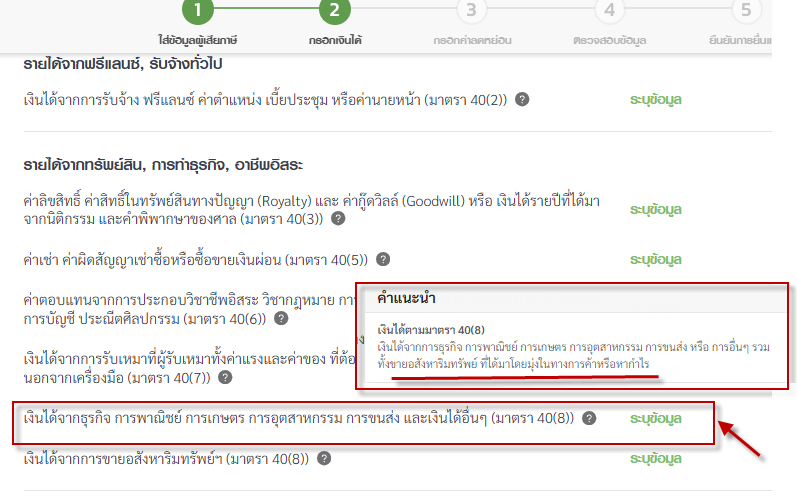Click help icon next to มาตรา 40(6)

click(x=281, y=318)
